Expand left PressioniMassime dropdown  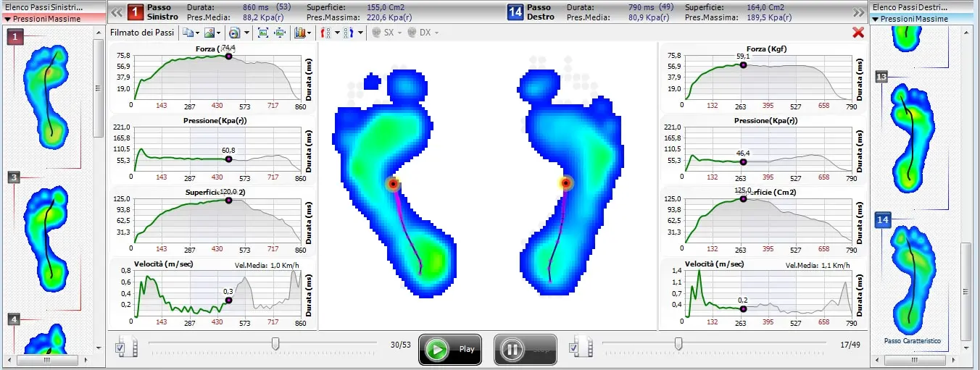[x=8, y=19]
